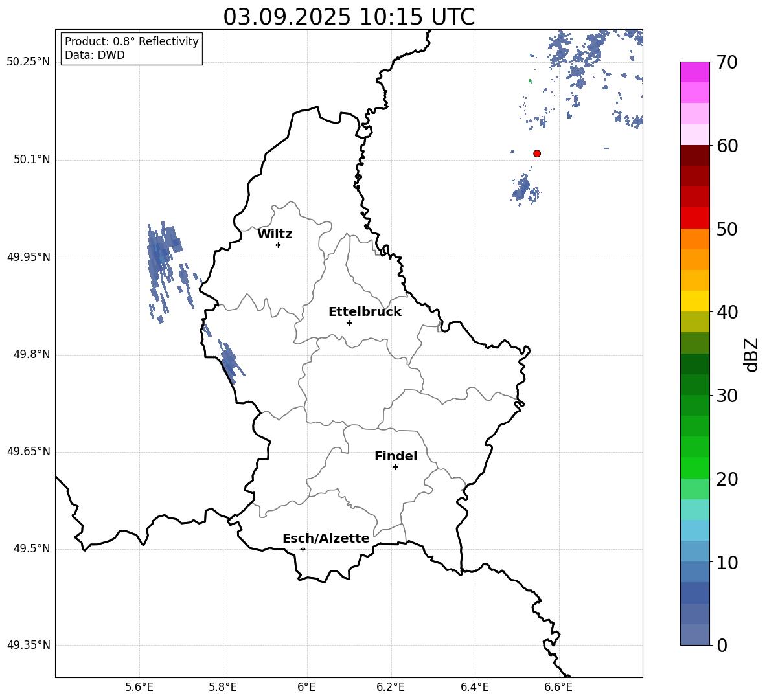Click the 50 tick label on colorbar

click(727, 229)
